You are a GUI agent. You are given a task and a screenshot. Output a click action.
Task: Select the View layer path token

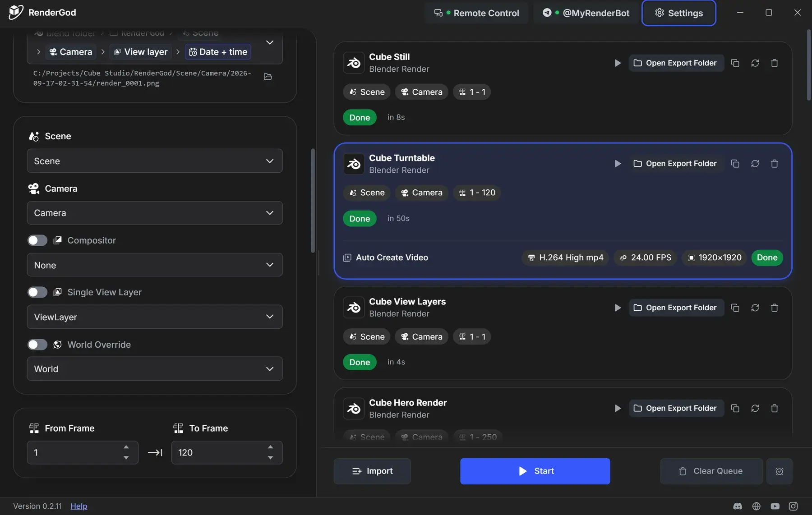point(142,52)
